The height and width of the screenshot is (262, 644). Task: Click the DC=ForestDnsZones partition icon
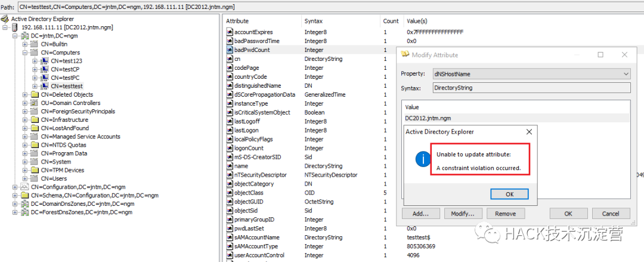24,212
